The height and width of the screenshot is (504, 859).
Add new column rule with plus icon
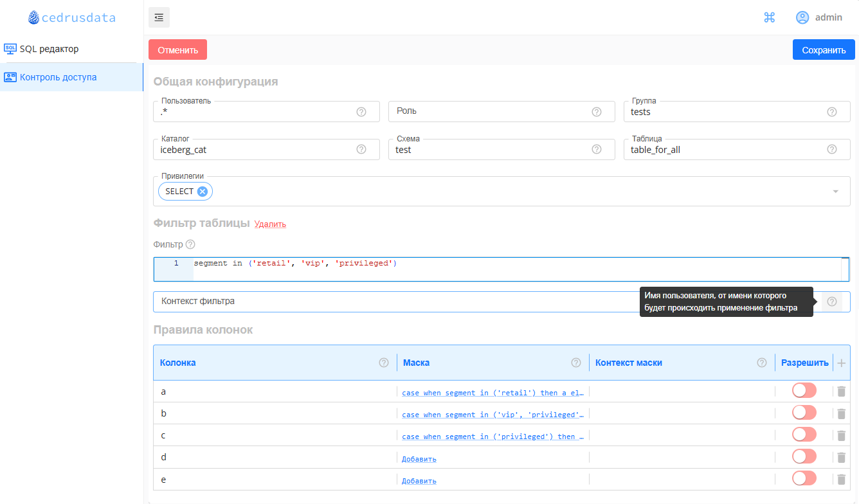click(x=841, y=363)
